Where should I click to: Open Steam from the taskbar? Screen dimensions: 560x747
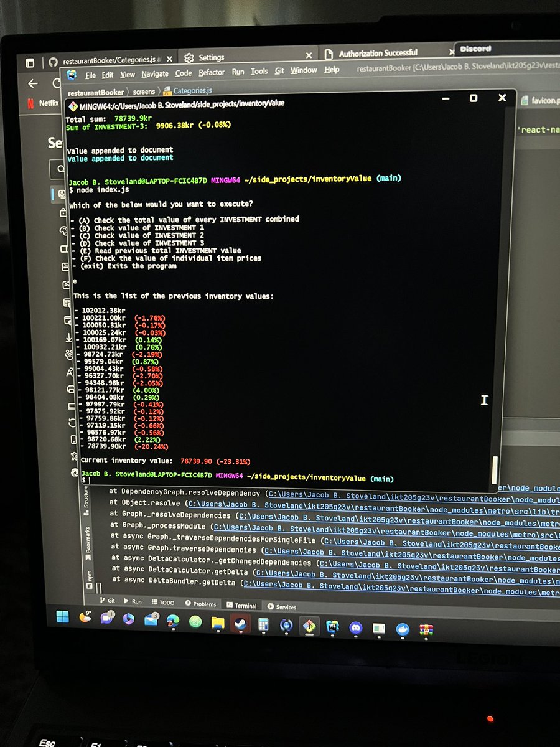tap(240, 623)
